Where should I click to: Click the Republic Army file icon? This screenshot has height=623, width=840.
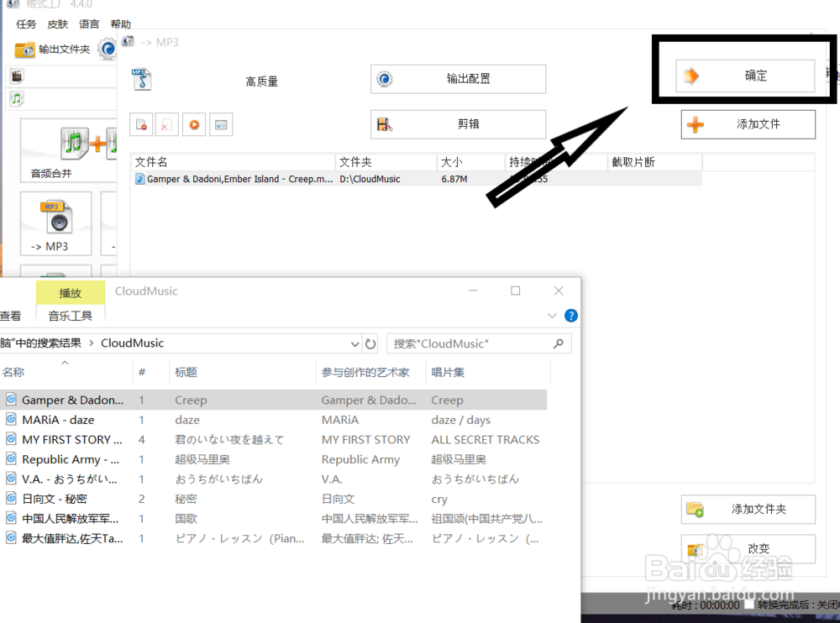click(11, 459)
